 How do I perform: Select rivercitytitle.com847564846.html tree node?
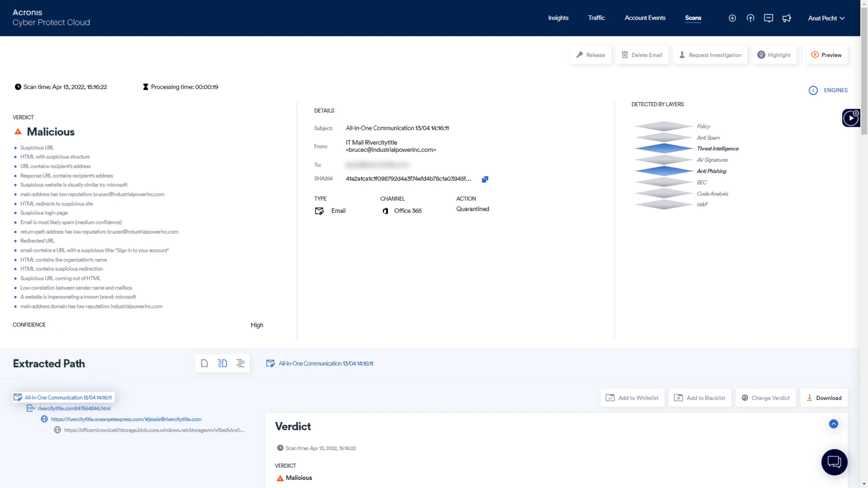69,408
